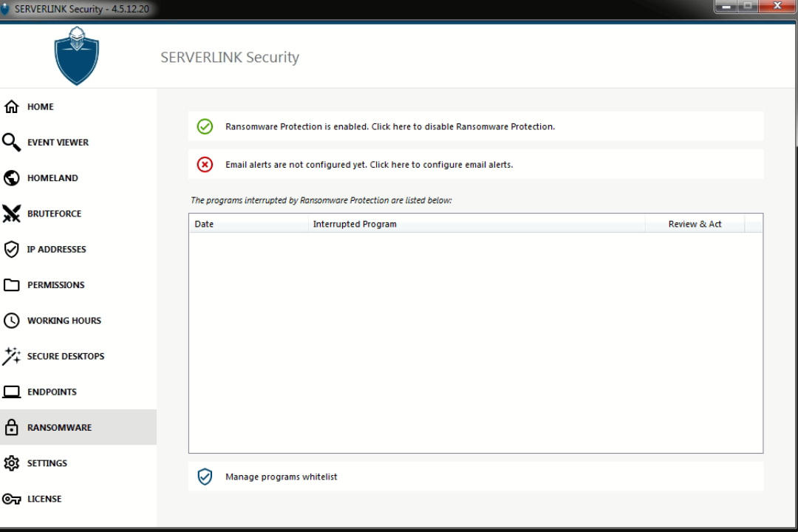Screen dimensions: 798x532
Task: Select the Homeland globe icon
Action: [x=12, y=178]
